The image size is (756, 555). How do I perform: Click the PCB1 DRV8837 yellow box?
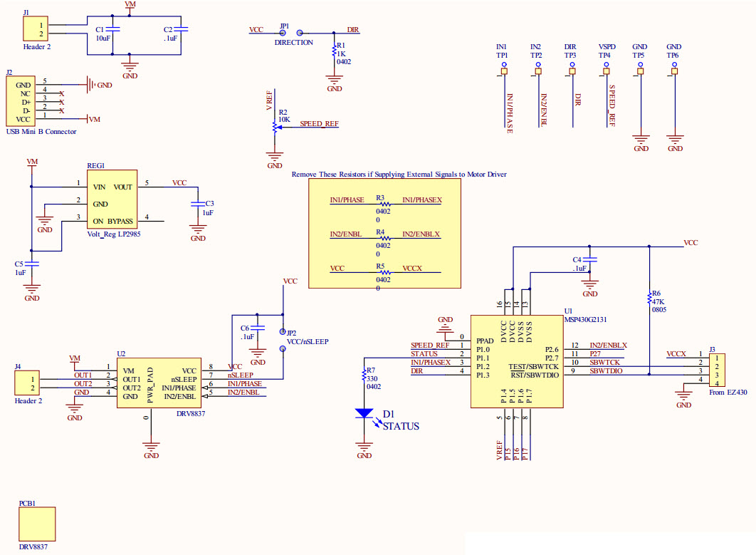coord(37,524)
